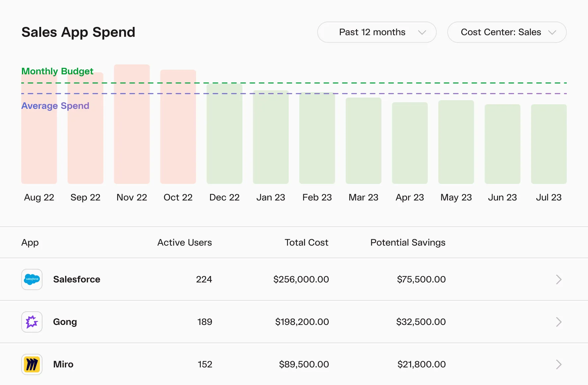Open Miro details via row chevron
The width and height of the screenshot is (588, 385).
tap(558, 364)
